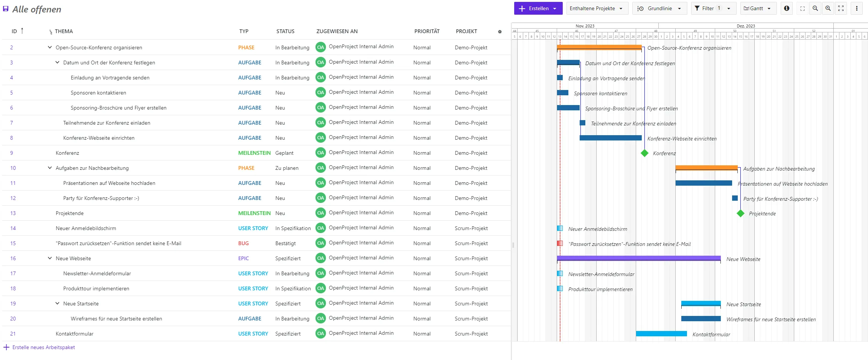The image size is (868, 360).
Task: Open the more options kebab menu icon
Action: click(857, 8)
